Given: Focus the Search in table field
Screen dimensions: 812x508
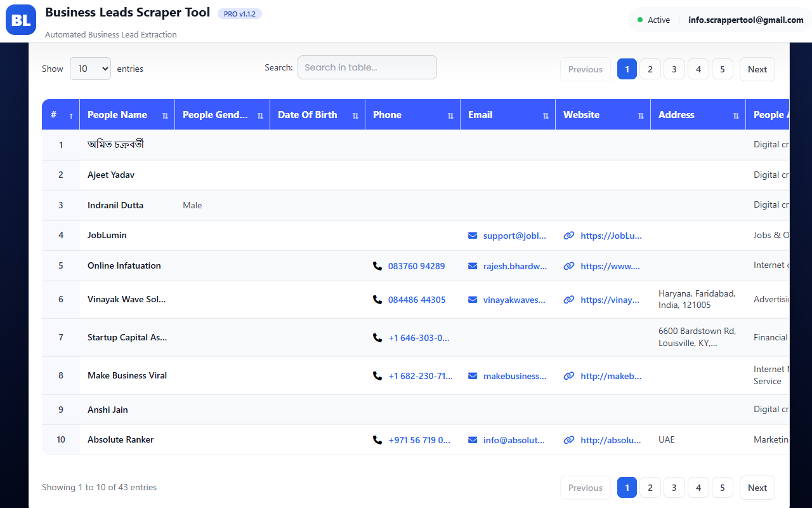Looking at the screenshot, I should point(367,67).
